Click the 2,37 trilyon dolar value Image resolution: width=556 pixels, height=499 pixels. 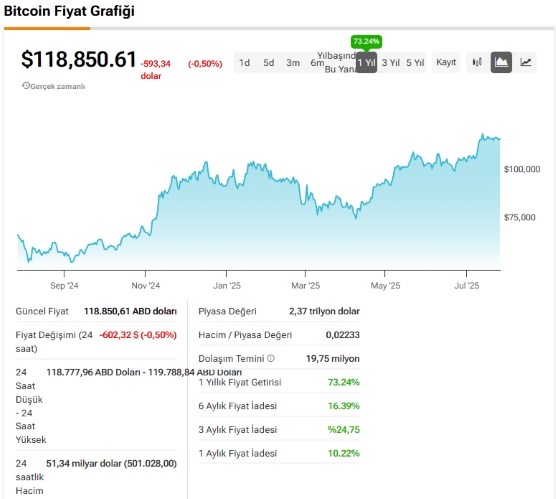(324, 311)
